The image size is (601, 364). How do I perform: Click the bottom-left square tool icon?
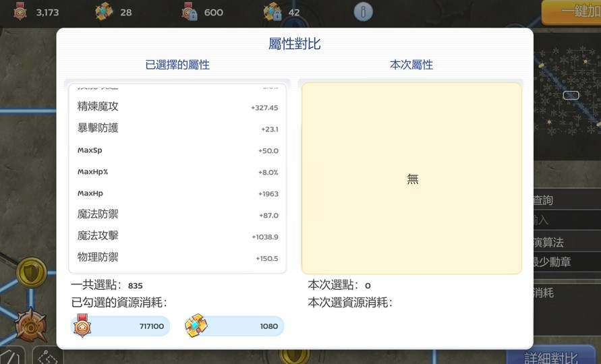pyautogui.click(x=11, y=357)
